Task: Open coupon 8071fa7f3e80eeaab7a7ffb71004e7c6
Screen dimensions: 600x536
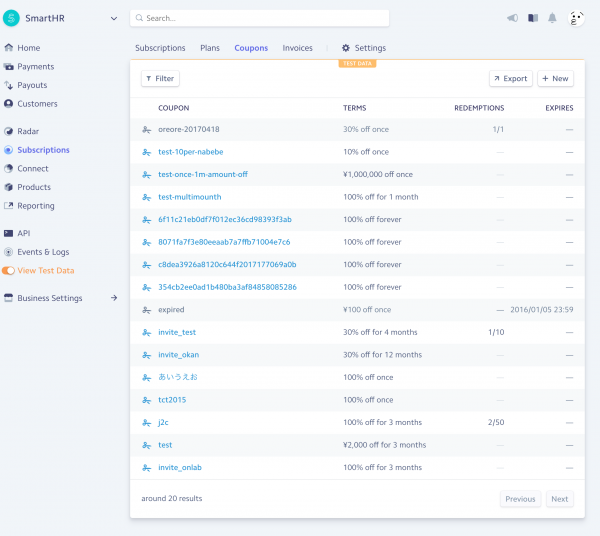Action: [x=224, y=242]
